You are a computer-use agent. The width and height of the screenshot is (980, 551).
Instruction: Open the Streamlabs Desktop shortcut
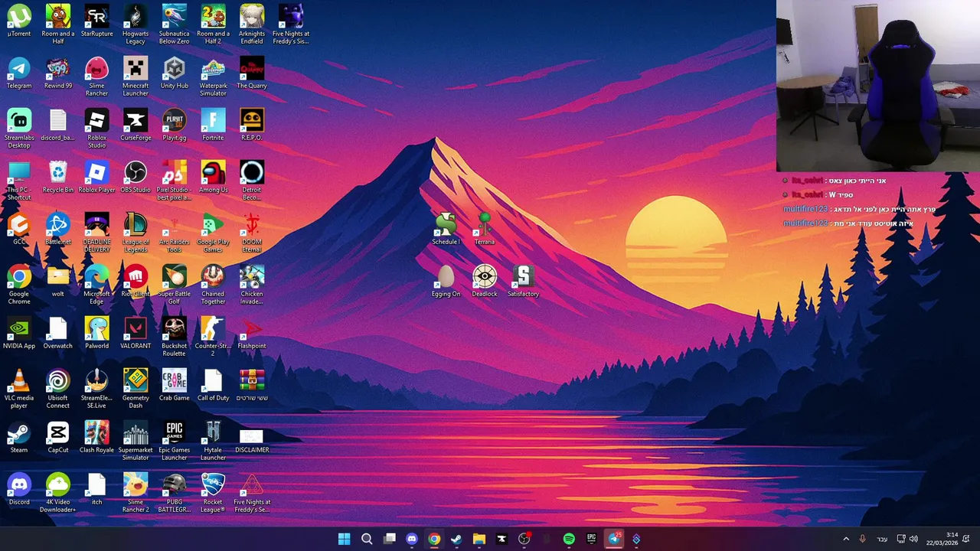point(19,129)
